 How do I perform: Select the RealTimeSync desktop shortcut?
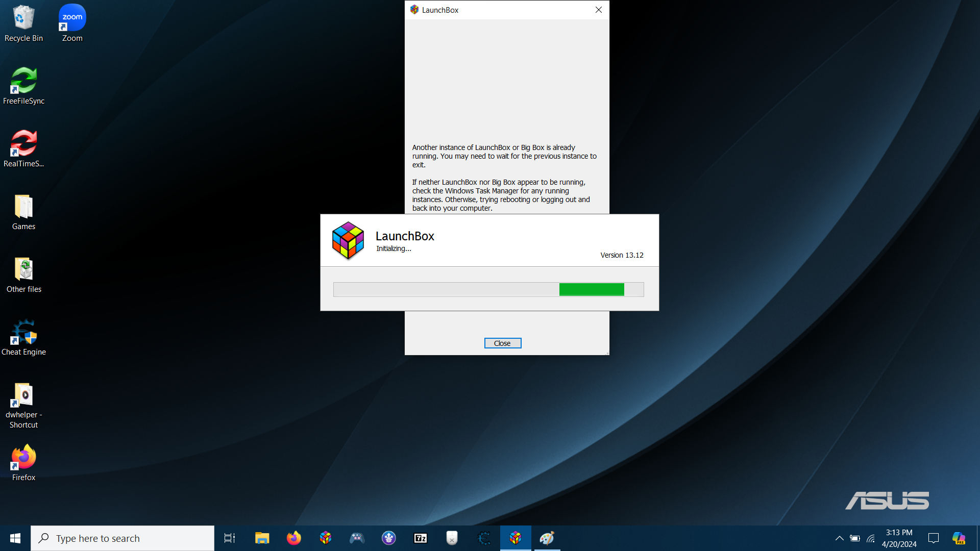tap(23, 149)
